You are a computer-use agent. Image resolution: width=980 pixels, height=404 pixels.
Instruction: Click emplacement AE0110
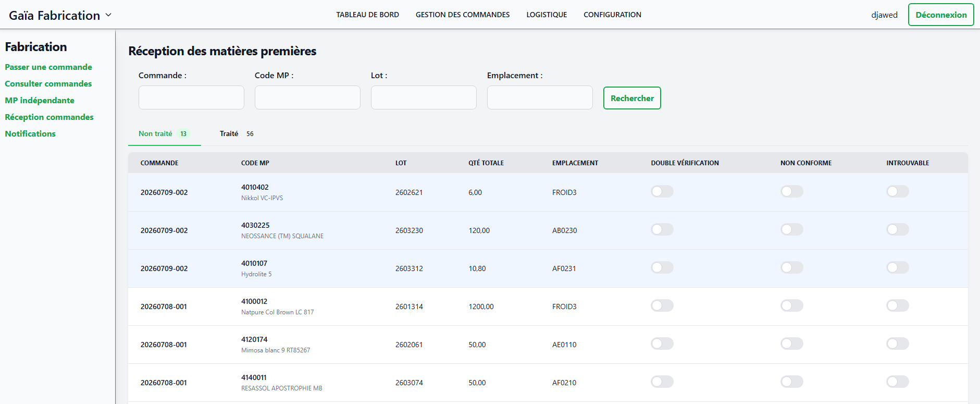tap(564, 345)
